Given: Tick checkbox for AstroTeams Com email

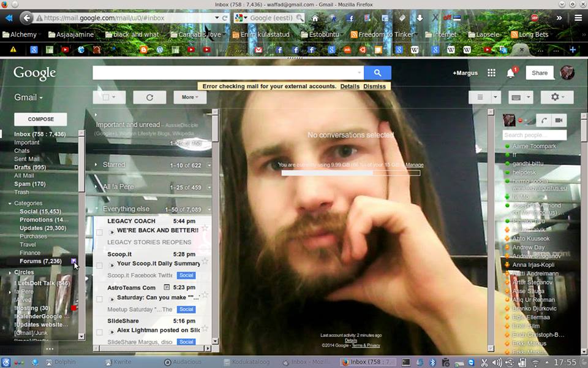Looking at the screenshot, I should [99, 299].
